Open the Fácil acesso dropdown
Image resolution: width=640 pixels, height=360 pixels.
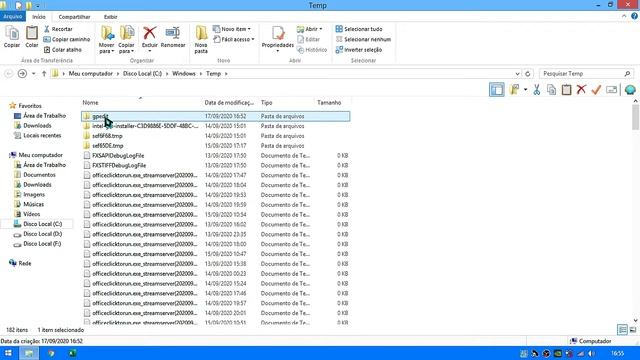234,39
